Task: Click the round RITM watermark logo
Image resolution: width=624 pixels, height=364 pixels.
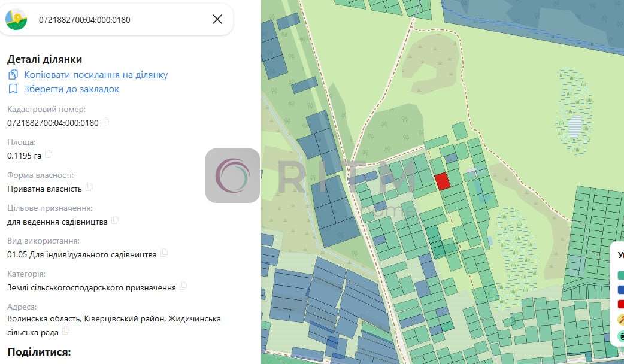Action: (x=232, y=175)
